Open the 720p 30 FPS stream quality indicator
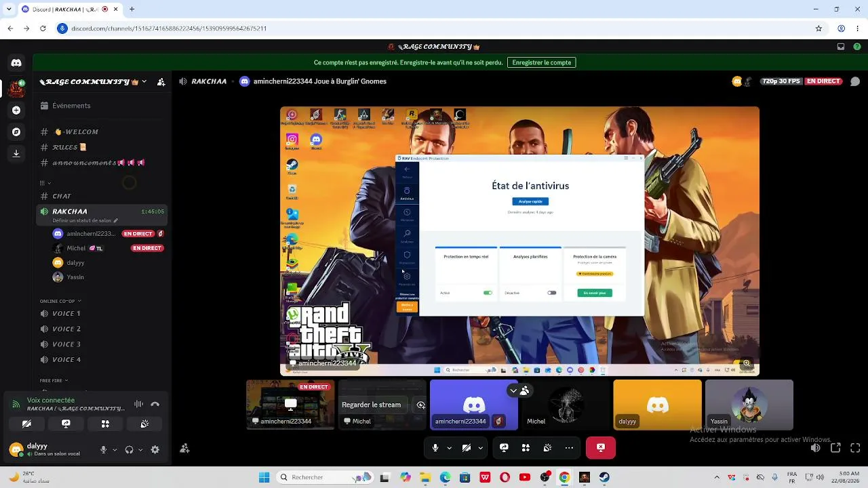Image resolution: width=868 pixels, height=488 pixels. tap(781, 81)
